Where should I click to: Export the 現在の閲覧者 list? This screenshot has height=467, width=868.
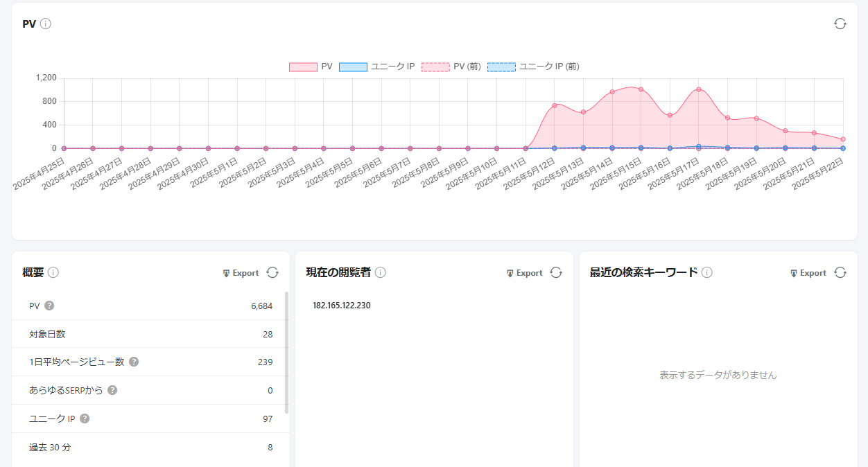click(524, 273)
